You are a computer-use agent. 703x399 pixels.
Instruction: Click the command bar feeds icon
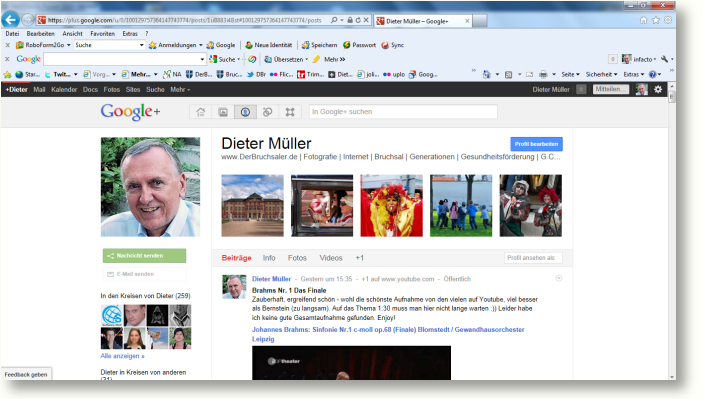click(x=508, y=74)
